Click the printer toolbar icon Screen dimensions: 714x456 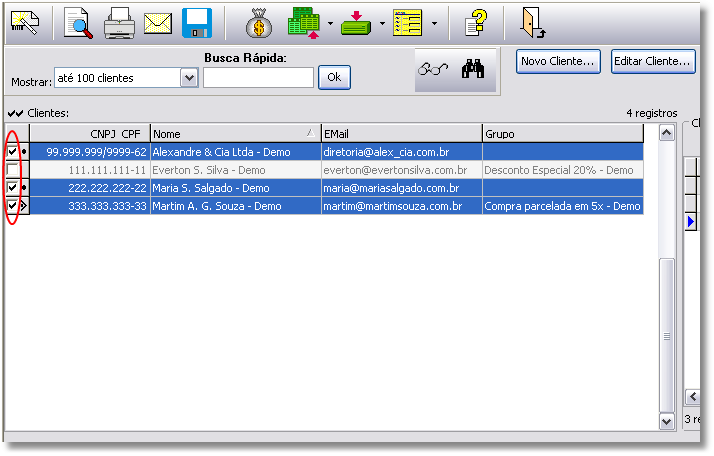119,23
